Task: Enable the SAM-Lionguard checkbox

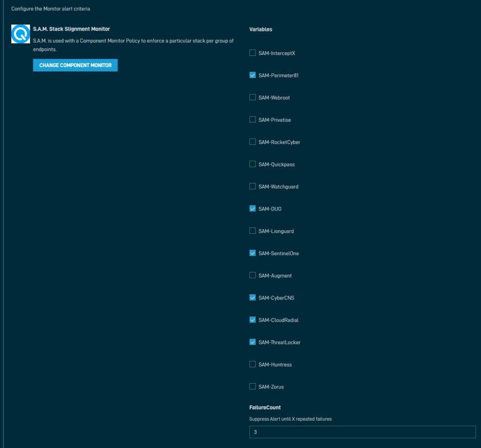Action: [252, 230]
